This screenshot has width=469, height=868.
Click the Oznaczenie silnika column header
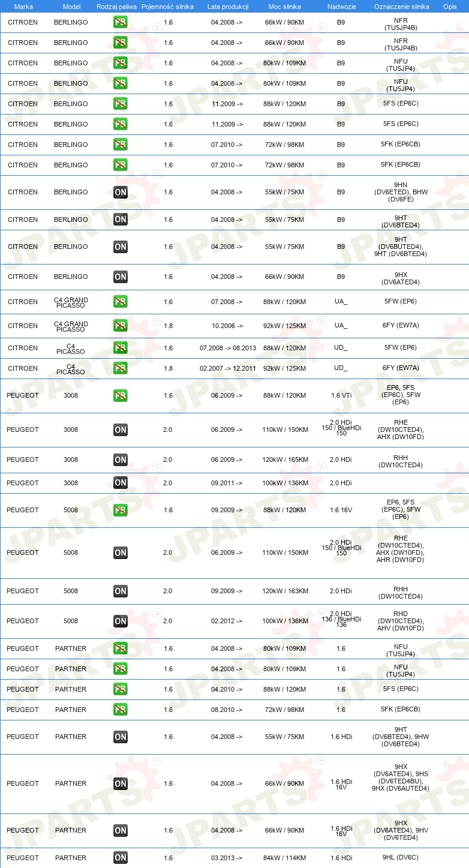coord(401,7)
